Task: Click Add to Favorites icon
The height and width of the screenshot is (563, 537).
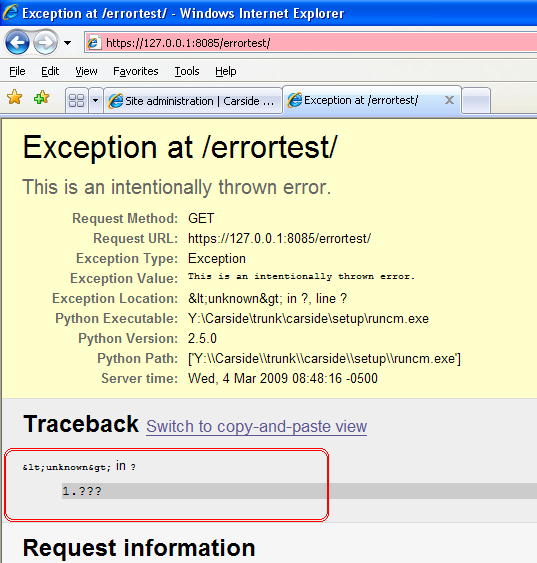Action: pos(41,97)
